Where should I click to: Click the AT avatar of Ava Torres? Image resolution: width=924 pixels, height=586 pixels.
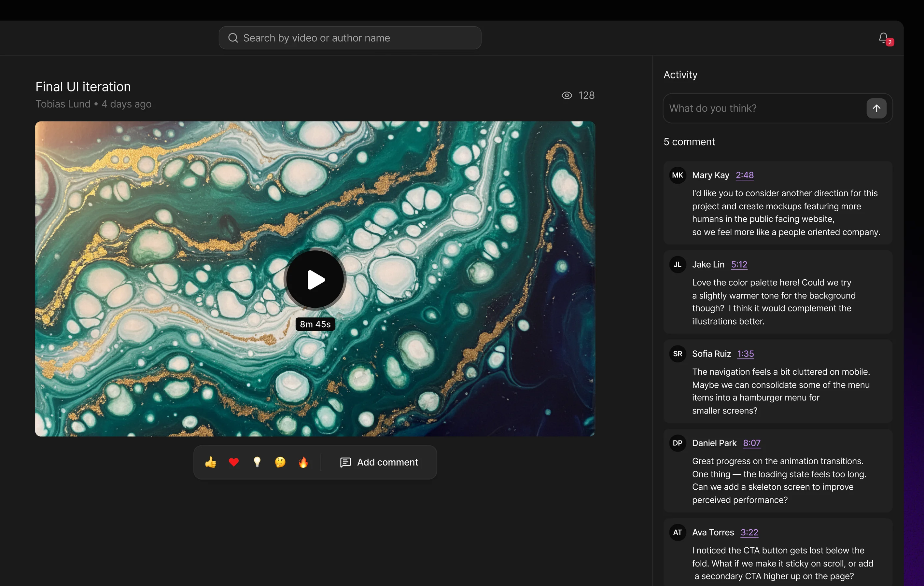click(x=678, y=533)
